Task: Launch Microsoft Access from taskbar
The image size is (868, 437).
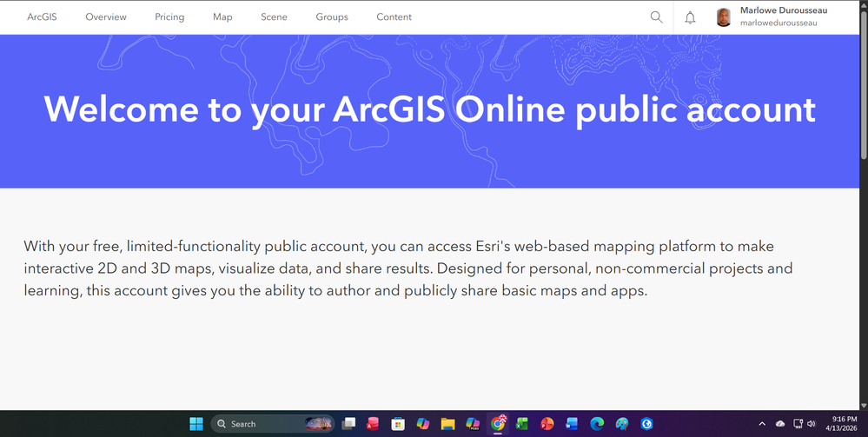Action: 373,424
